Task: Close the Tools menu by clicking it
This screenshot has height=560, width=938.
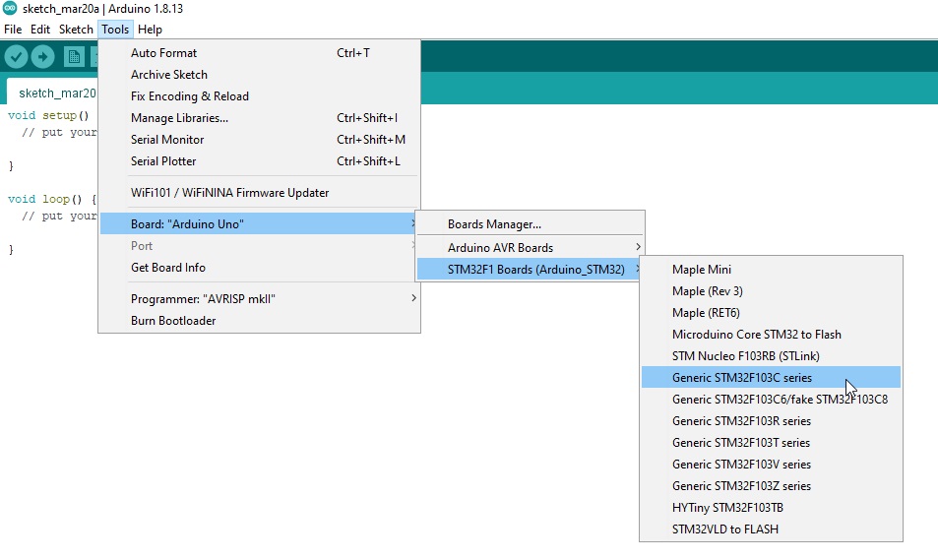Action: 115,30
